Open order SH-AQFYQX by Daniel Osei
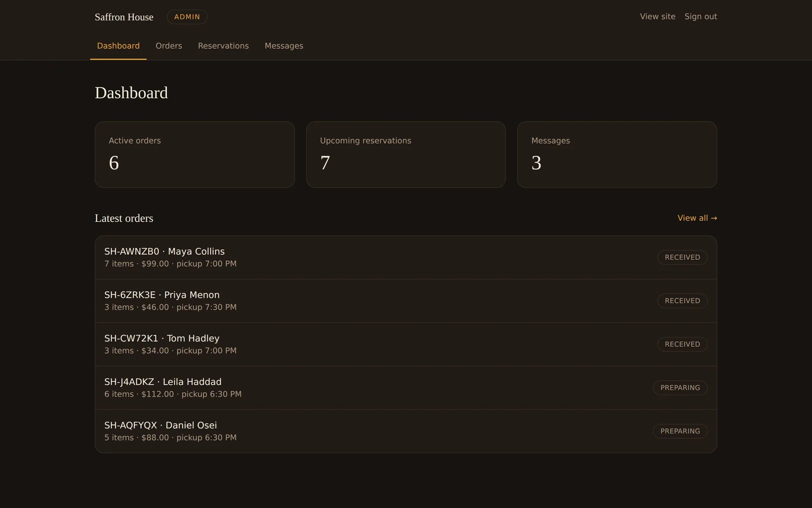 click(x=406, y=431)
